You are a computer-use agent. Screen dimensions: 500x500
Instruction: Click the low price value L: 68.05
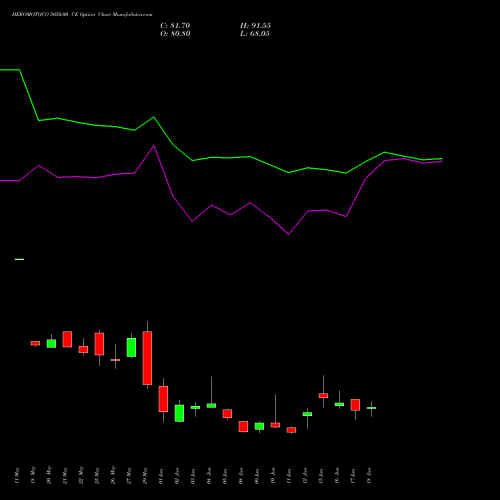click(255, 34)
